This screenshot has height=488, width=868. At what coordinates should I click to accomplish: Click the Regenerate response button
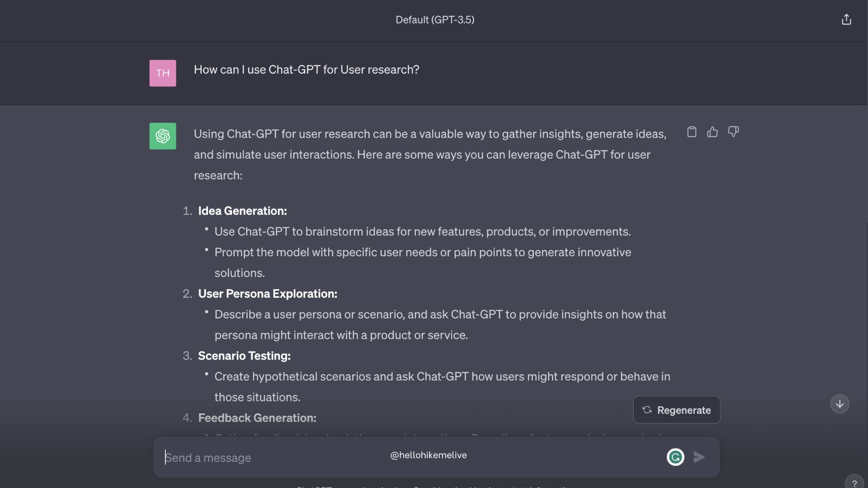coord(677,409)
